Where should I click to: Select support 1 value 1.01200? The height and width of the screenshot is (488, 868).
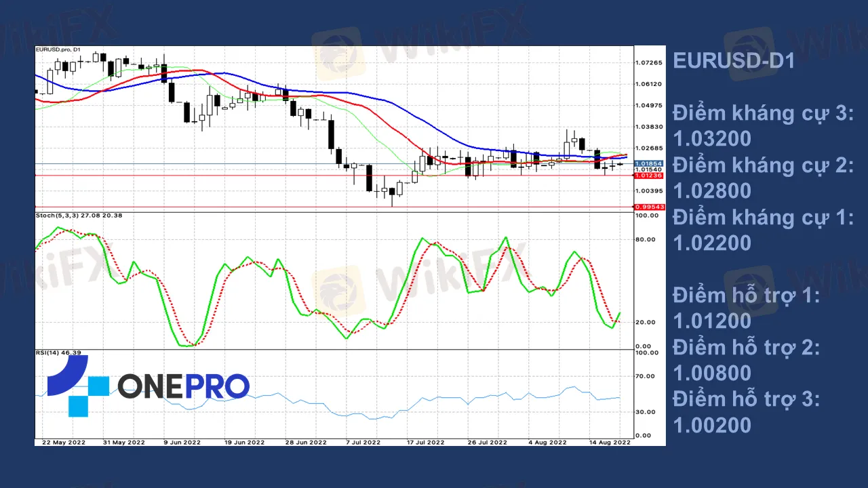pos(712,321)
